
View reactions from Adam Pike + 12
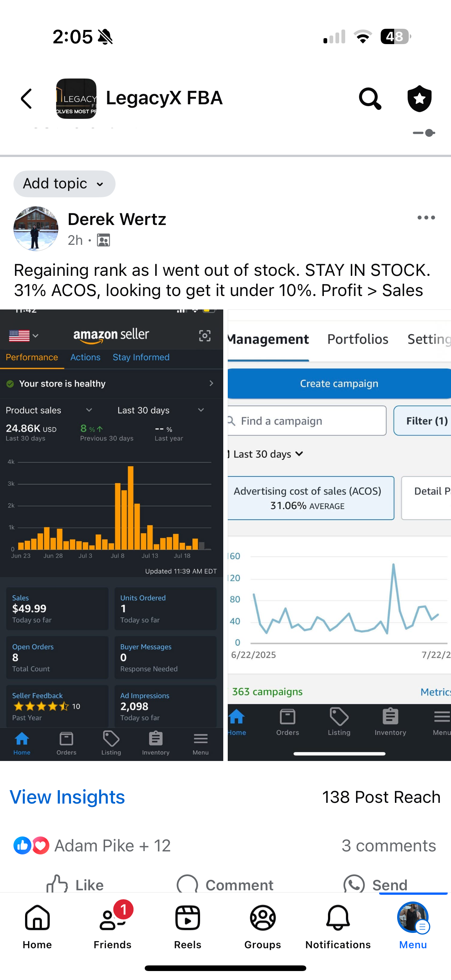113,846
